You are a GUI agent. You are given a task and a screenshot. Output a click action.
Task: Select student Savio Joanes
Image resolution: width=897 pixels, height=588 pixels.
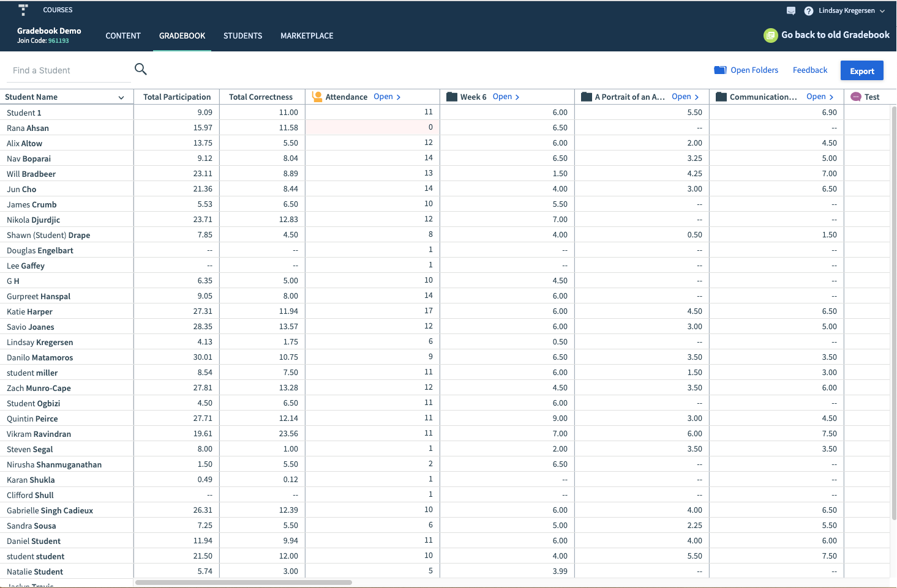click(31, 327)
